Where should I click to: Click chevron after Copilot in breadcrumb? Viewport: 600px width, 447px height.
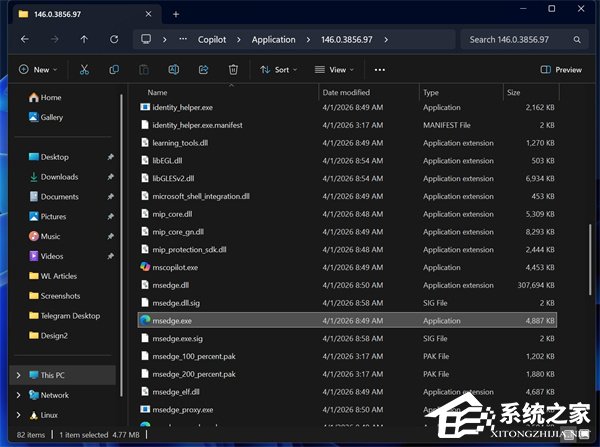(x=239, y=39)
